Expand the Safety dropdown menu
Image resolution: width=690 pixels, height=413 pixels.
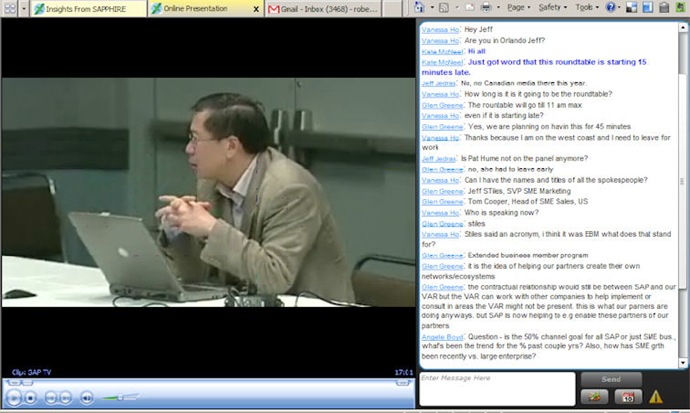(x=553, y=7)
